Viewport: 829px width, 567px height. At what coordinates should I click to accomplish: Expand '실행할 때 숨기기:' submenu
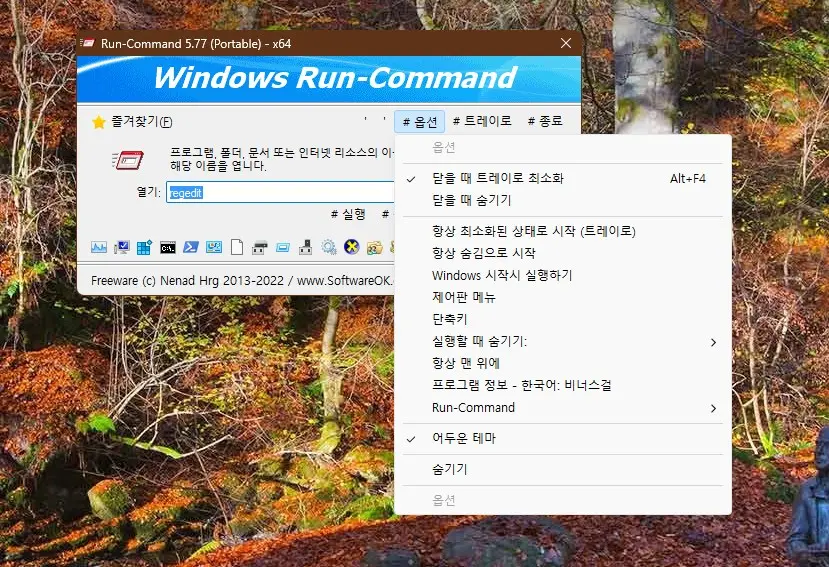(563, 342)
